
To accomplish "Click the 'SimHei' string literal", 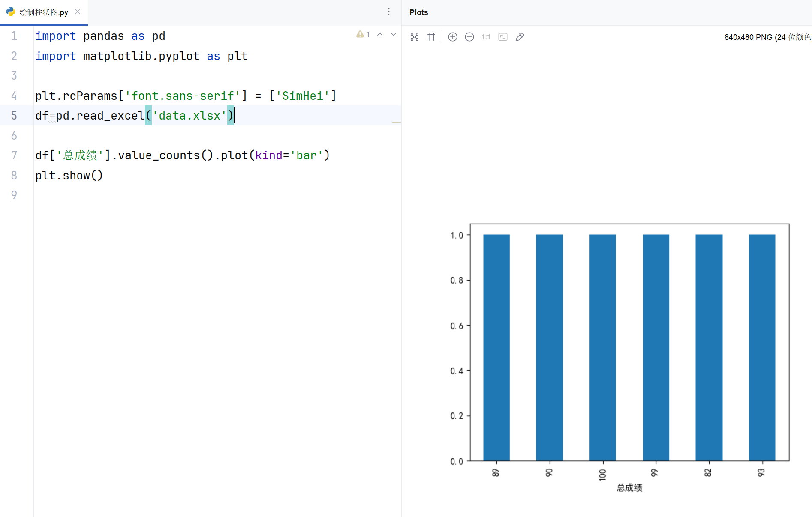I will coord(303,96).
